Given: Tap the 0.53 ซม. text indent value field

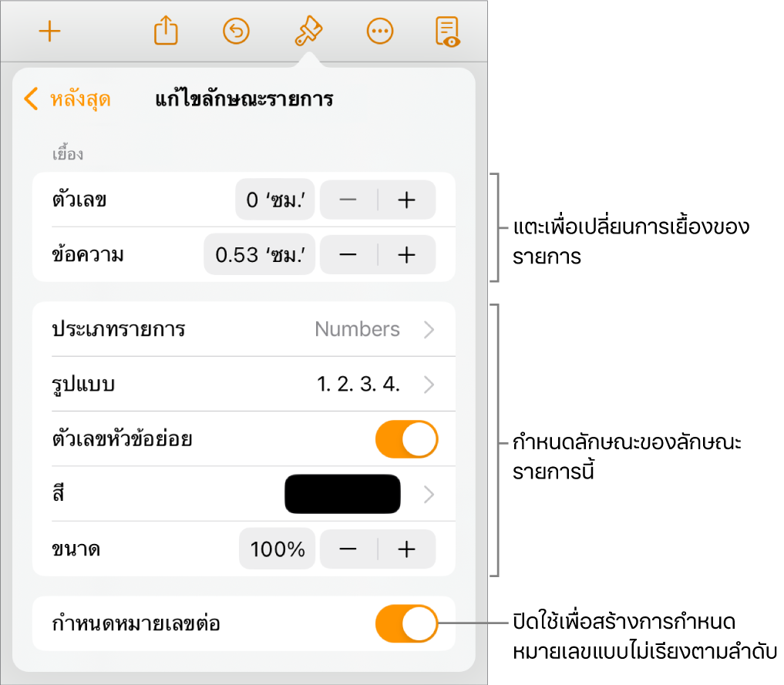Looking at the screenshot, I should point(259,254).
